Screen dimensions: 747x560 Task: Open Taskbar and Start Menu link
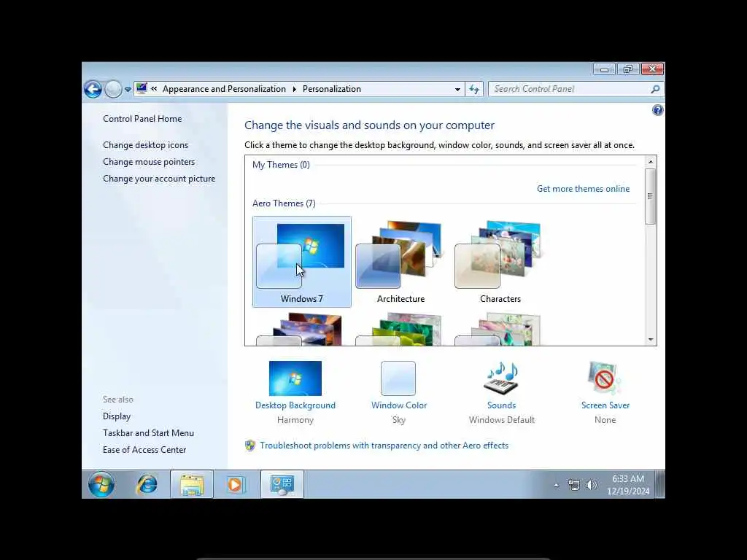pyautogui.click(x=148, y=433)
